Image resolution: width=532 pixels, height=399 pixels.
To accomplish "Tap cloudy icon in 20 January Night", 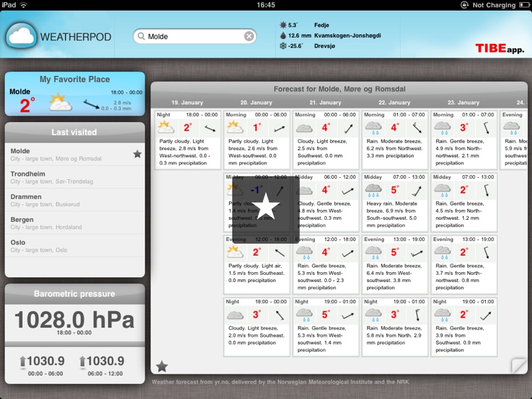I will click(x=235, y=315).
